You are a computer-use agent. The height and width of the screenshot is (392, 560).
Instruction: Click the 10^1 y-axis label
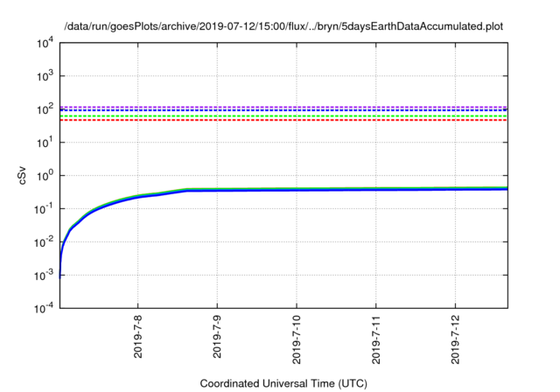pyautogui.click(x=45, y=143)
